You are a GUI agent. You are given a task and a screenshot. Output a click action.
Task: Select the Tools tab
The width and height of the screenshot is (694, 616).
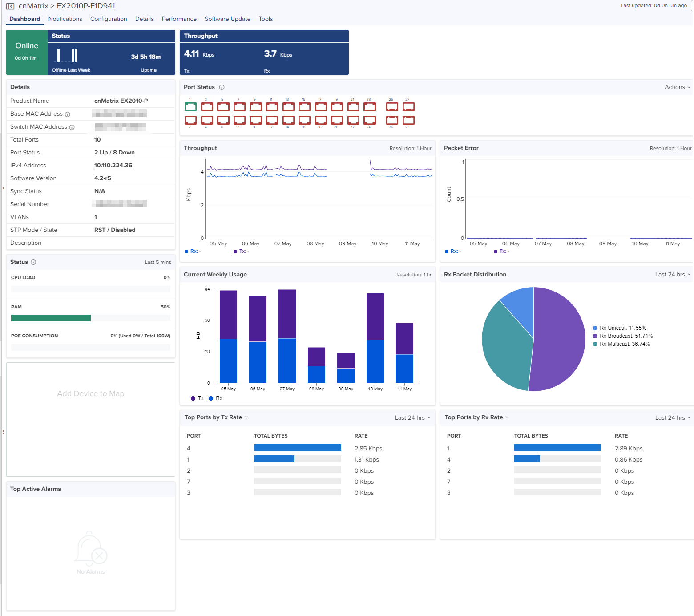(x=266, y=19)
